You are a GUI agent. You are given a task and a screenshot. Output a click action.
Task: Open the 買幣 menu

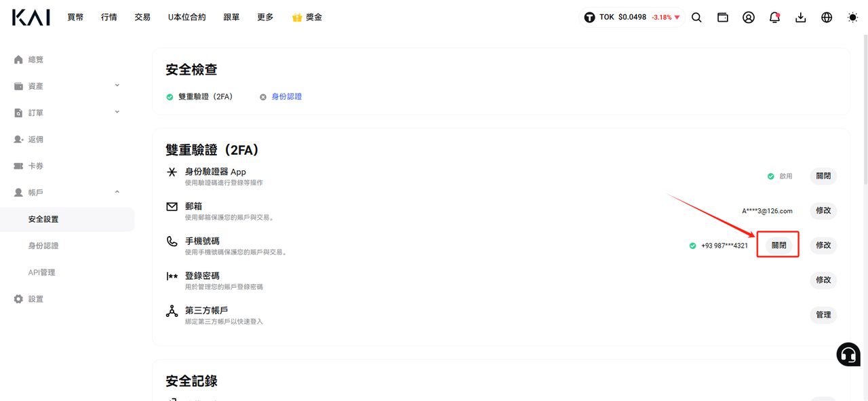(x=76, y=18)
